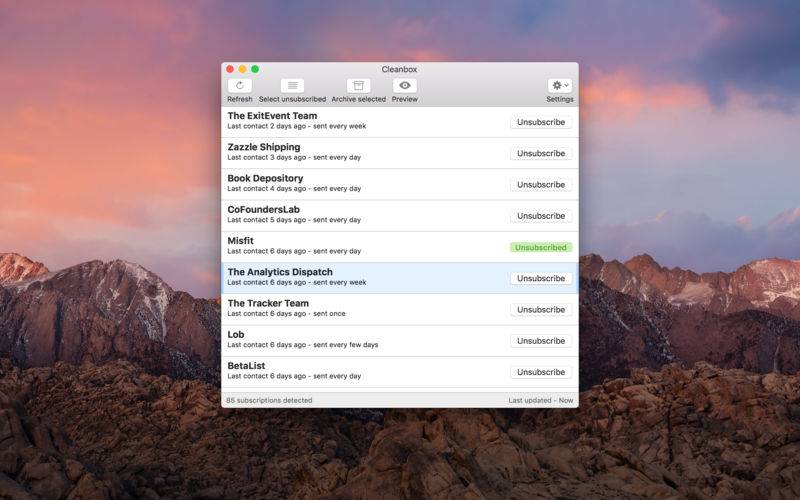Image resolution: width=800 pixels, height=500 pixels.
Task: Click 'Last contact 2 days ago' detail text
Action: coord(266,127)
